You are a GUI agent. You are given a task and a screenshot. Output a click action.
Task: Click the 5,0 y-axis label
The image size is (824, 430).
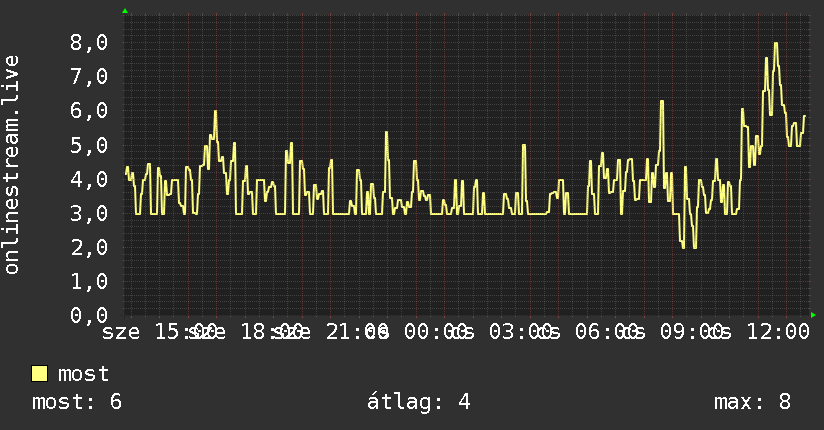(89, 145)
